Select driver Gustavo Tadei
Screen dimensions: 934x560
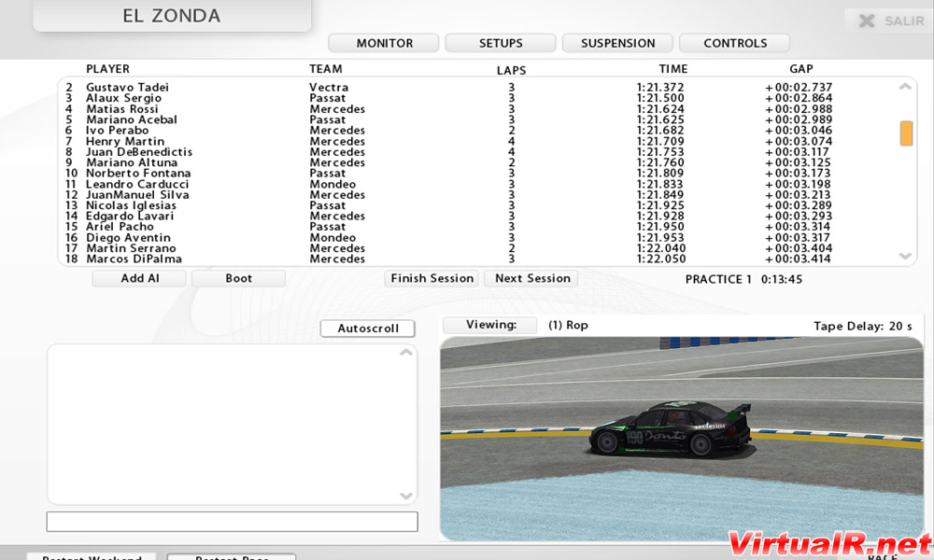(127, 88)
